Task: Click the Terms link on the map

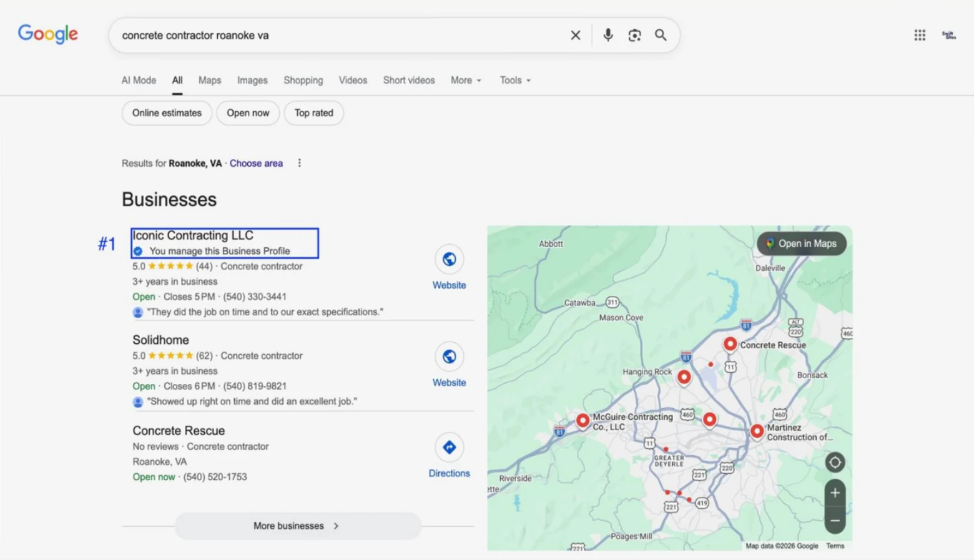Action: 835,546
